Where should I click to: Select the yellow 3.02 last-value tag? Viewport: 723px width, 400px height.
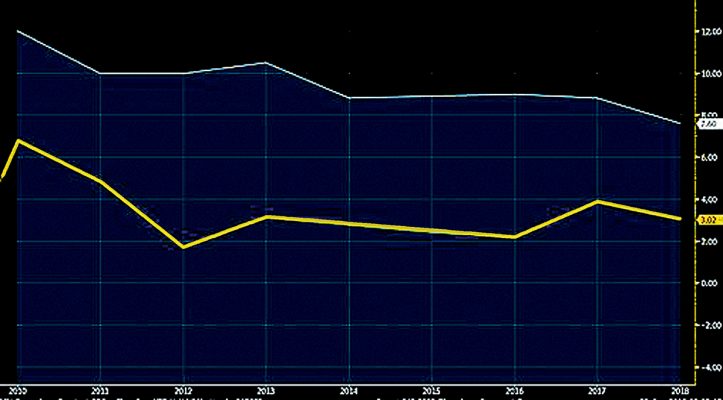(x=710, y=221)
